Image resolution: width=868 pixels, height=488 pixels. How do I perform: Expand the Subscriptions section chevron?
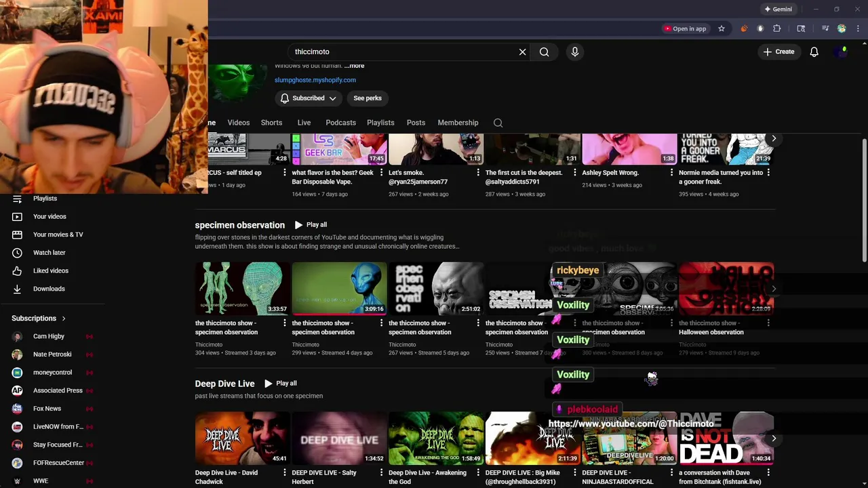64,319
